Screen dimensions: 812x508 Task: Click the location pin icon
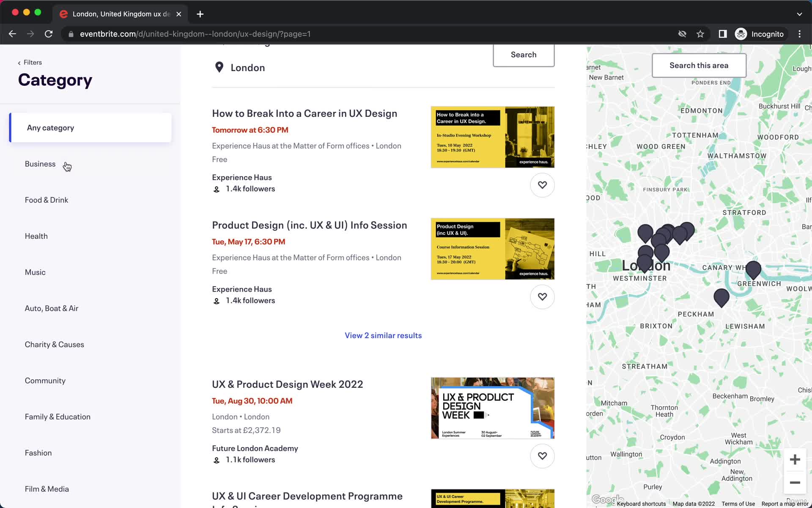(219, 67)
